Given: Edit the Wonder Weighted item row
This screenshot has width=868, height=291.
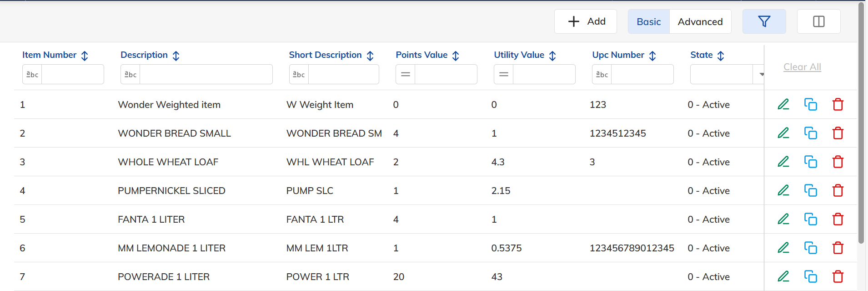Looking at the screenshot, I should tap(783, 104).
